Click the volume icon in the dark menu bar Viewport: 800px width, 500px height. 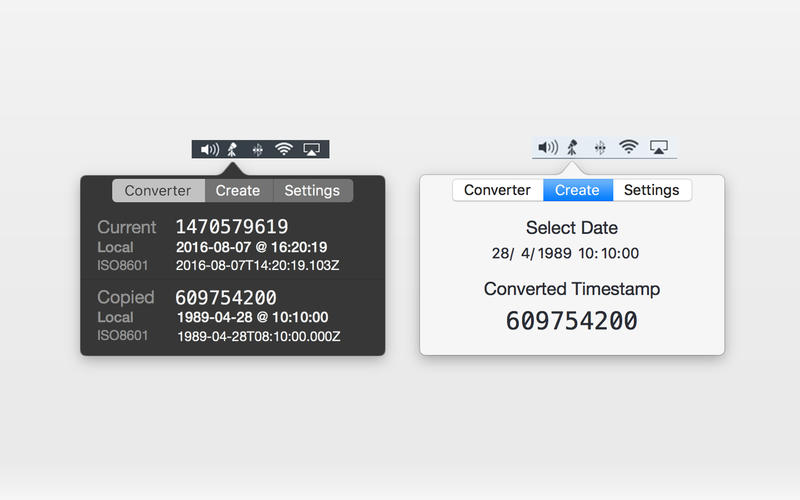click(x=210, y=149)
